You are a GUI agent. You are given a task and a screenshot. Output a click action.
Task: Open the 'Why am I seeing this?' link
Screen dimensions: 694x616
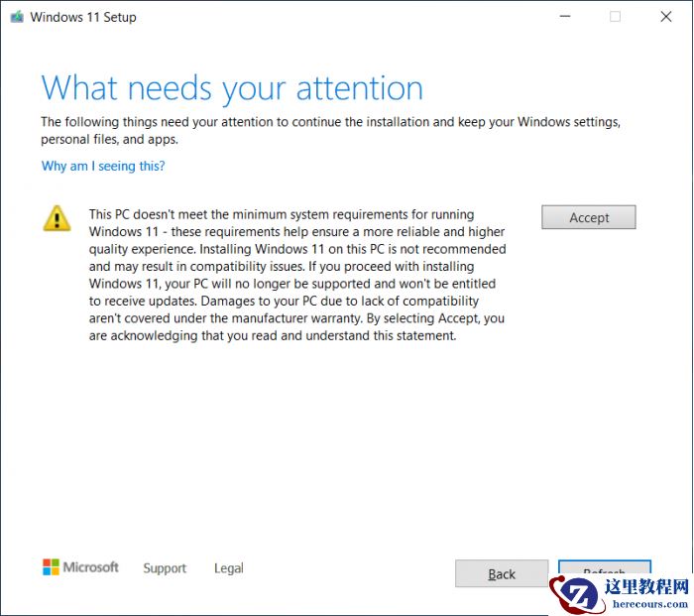[103, 166]
